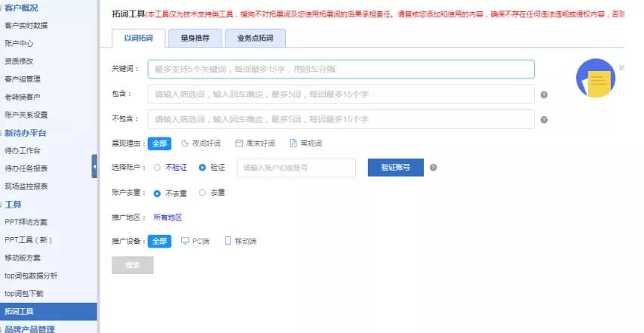Click the phone icon for 移动端
This screenshot has height=333, width=644.
227,242
